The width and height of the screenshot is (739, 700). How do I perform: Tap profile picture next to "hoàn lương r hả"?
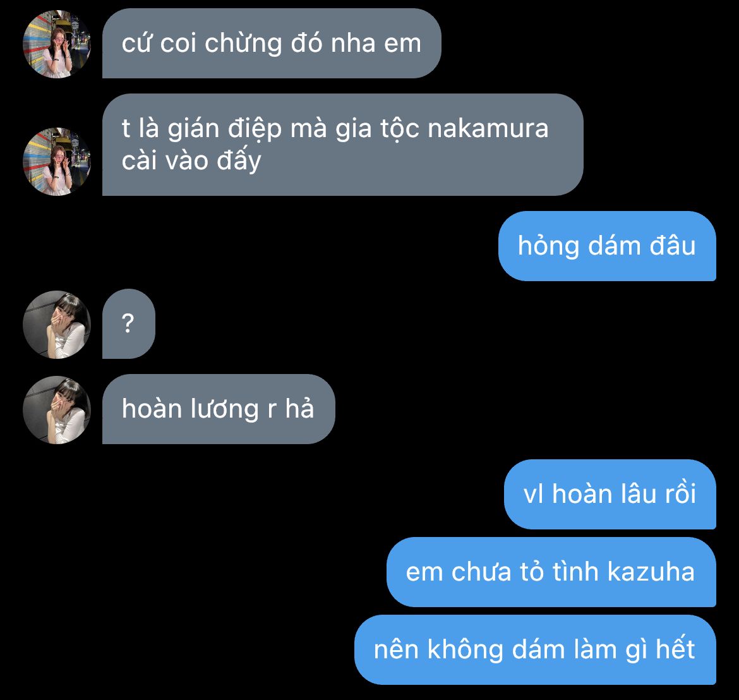coord(57,409)
